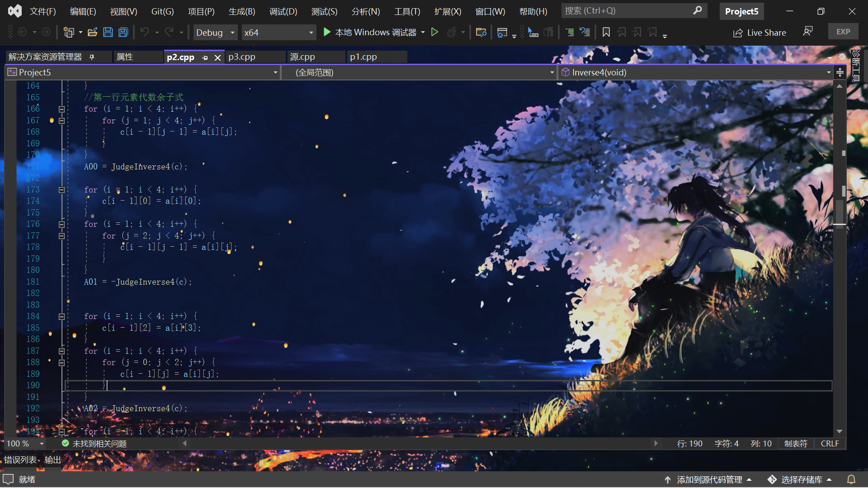The image size is (868, 488).
Task: Open the 工具(T) menu
Action: (x=407, y=11)
